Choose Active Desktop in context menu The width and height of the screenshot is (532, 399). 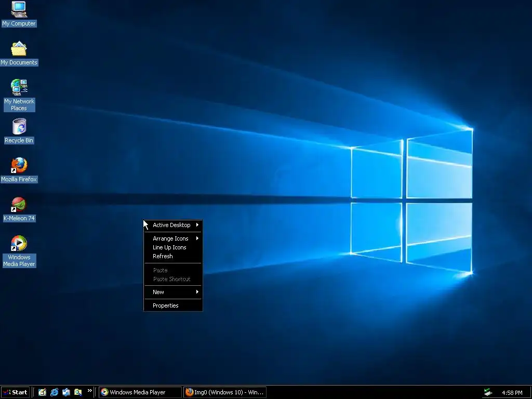(x=173, y=225)
